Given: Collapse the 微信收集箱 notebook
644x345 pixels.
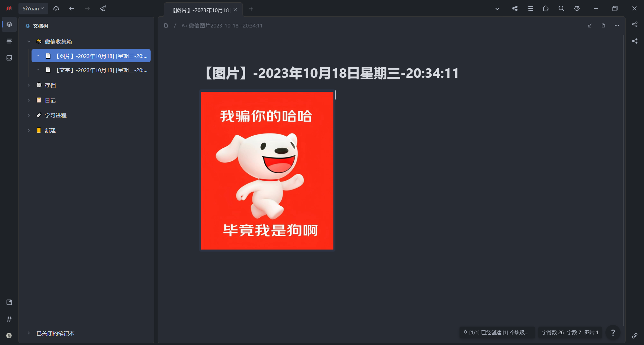Looking at the screenshot, I should pyautogui.click(x=29, y=41).
